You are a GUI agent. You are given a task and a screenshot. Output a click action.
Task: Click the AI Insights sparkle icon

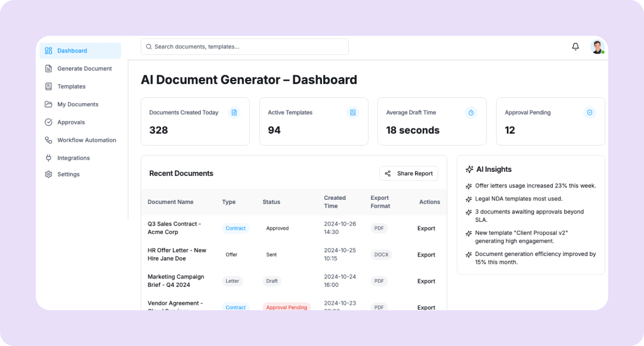[469, 169]
